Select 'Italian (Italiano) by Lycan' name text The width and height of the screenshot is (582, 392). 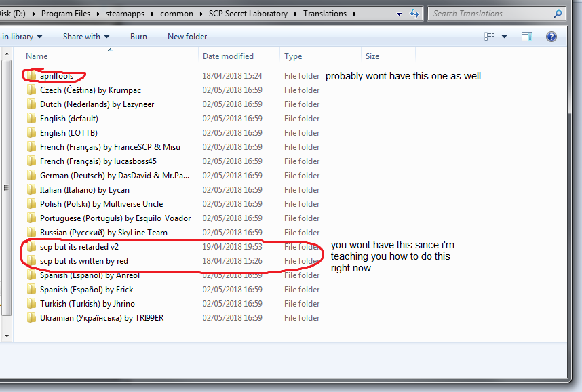85,190
